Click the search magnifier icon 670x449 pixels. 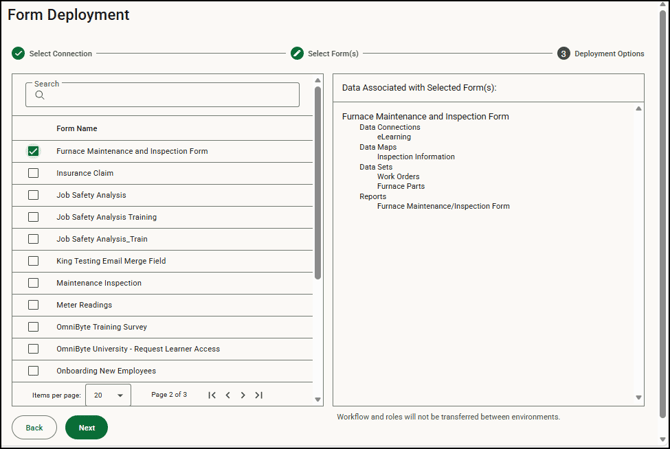(40, 96)
